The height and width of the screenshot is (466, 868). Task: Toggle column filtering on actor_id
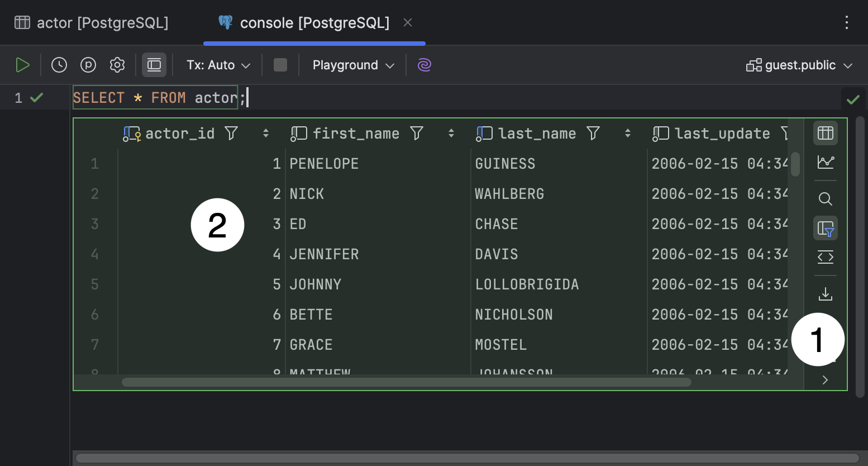pos(230,133)
